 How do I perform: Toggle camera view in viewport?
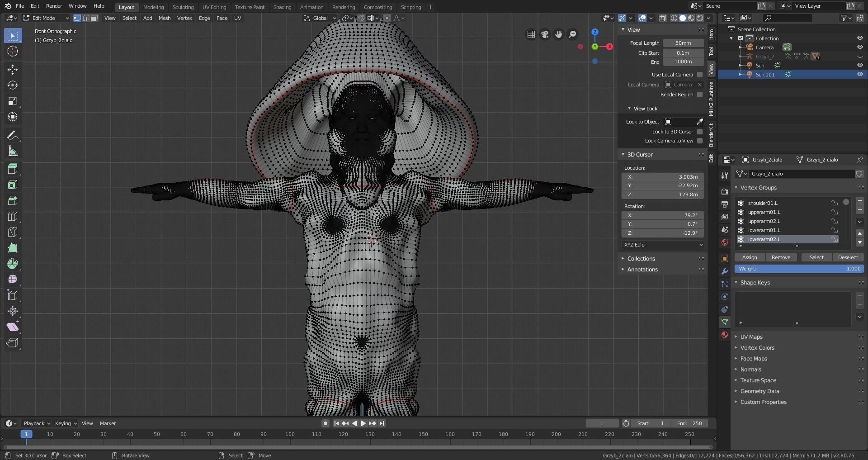pos(545,34)
